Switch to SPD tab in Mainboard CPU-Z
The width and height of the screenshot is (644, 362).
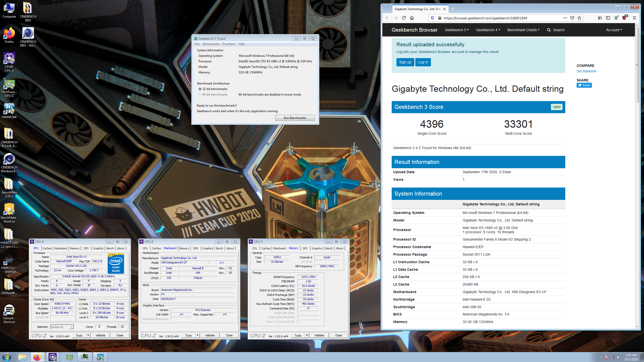click(x=195, y=248)
